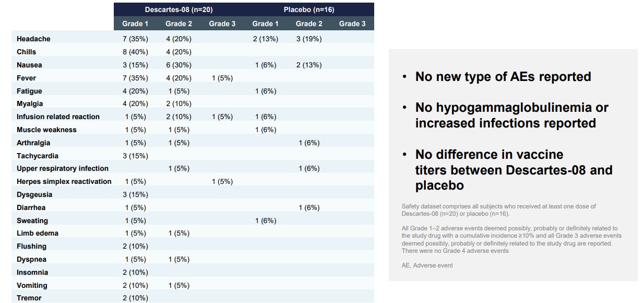Click the 6 (30%) cell in Nausea row
This screenshot has height=303, width=644.
tap(178, 65)
